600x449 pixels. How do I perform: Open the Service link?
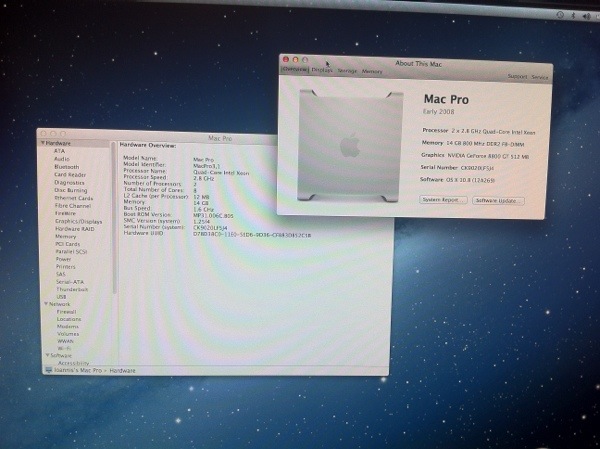point(540,77)
